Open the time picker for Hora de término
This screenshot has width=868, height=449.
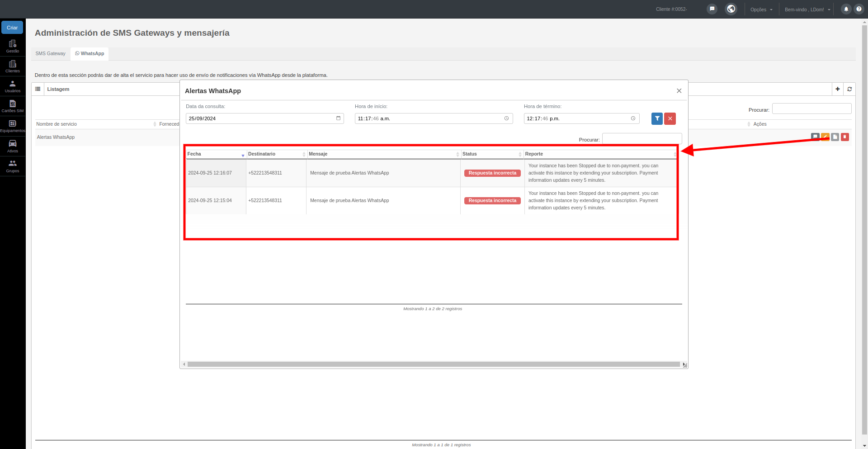(x=633, y=118)
